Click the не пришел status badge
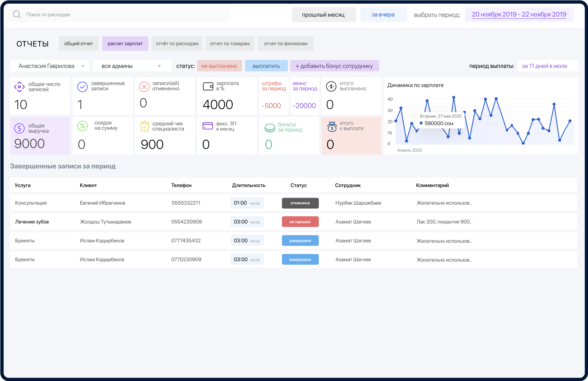588x381 pixels. point(300,222)
